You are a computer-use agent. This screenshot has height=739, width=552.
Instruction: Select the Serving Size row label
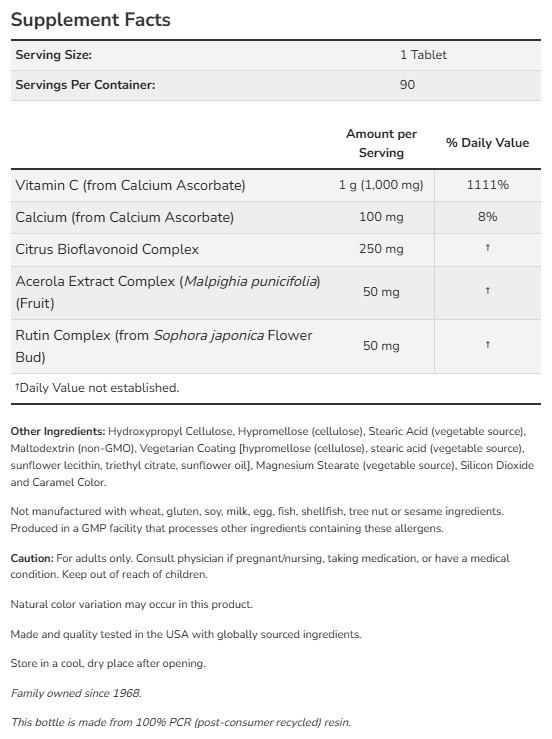click(x=53, y=55)
